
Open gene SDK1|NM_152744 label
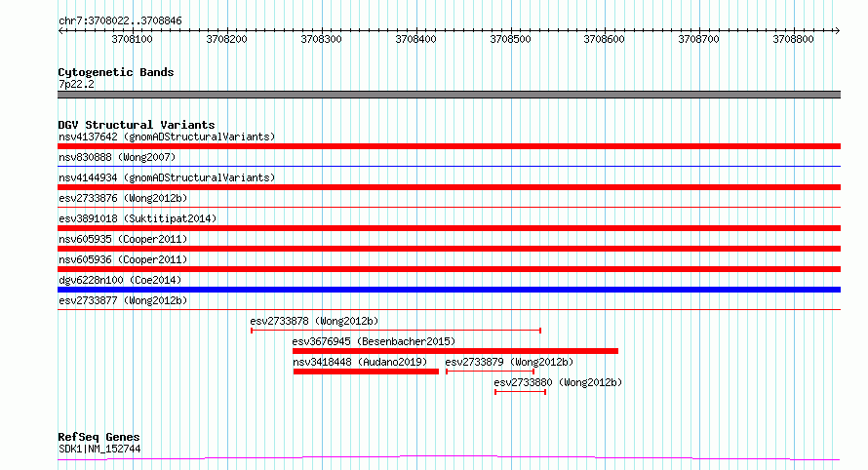pos(99,449)
